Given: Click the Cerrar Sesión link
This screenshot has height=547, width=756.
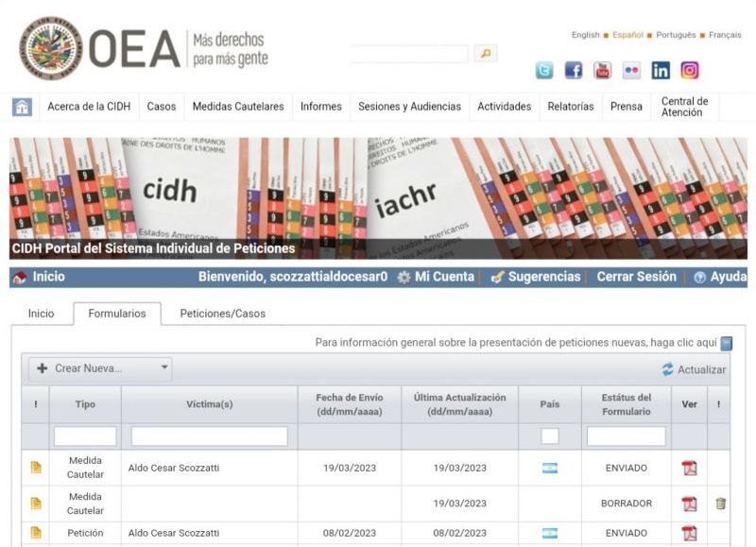Looking at the screenshot, I should coord(636,277).
